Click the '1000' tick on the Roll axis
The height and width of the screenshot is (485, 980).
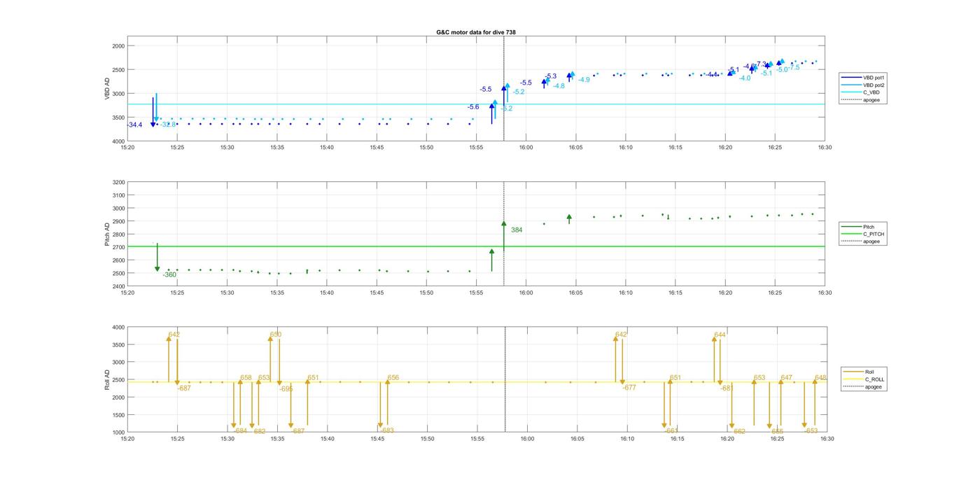coord(118,433)
